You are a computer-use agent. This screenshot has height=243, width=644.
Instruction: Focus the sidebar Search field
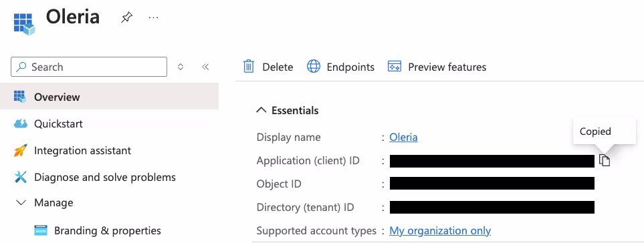tap(89, 67)
